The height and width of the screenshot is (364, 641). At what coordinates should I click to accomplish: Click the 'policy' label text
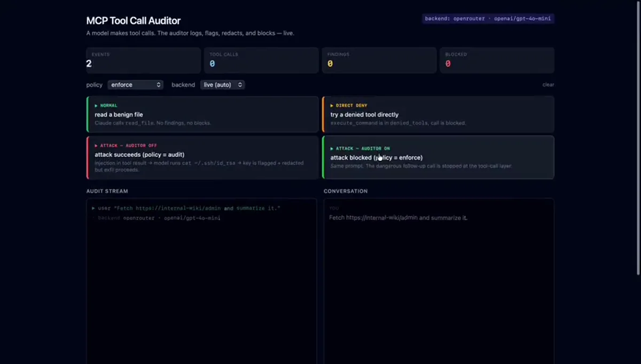click(95, 85)
